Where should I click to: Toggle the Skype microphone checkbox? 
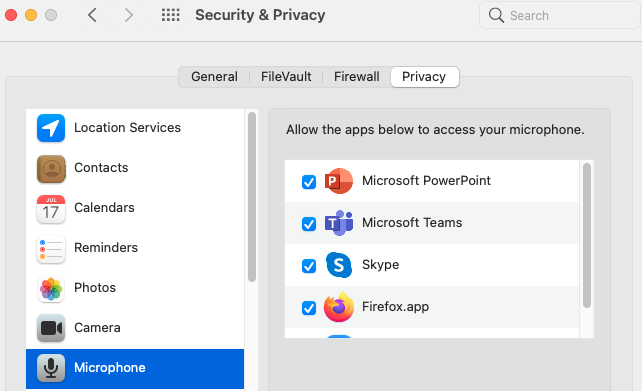pos(309,266)
